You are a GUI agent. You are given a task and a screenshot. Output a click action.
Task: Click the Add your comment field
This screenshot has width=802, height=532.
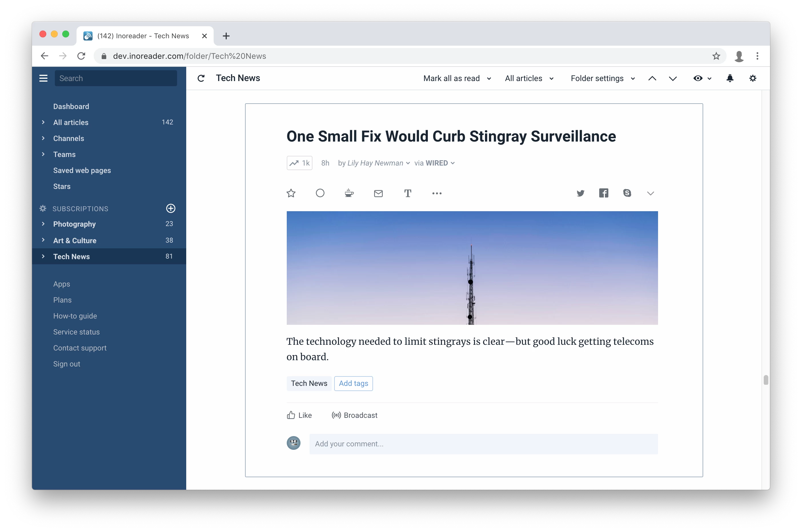(483, 444)
